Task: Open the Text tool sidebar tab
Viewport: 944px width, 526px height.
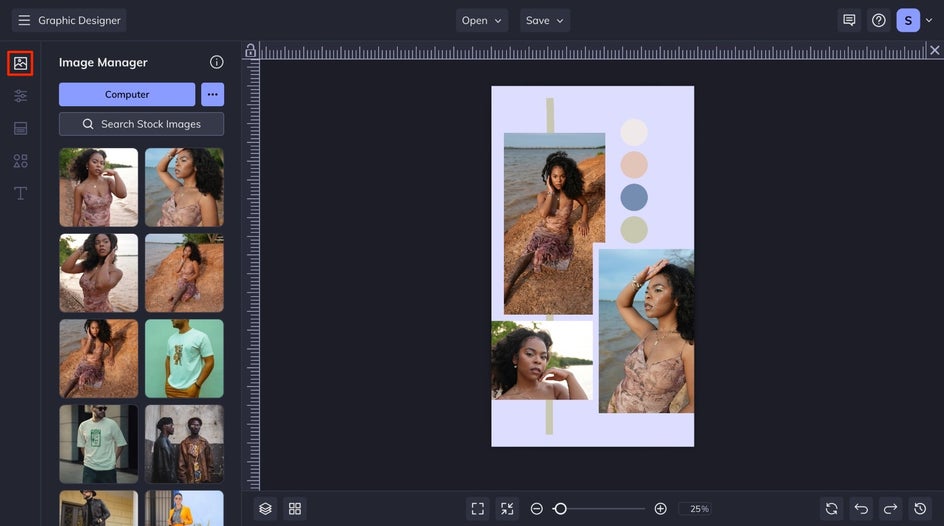Action: point(20,193)
